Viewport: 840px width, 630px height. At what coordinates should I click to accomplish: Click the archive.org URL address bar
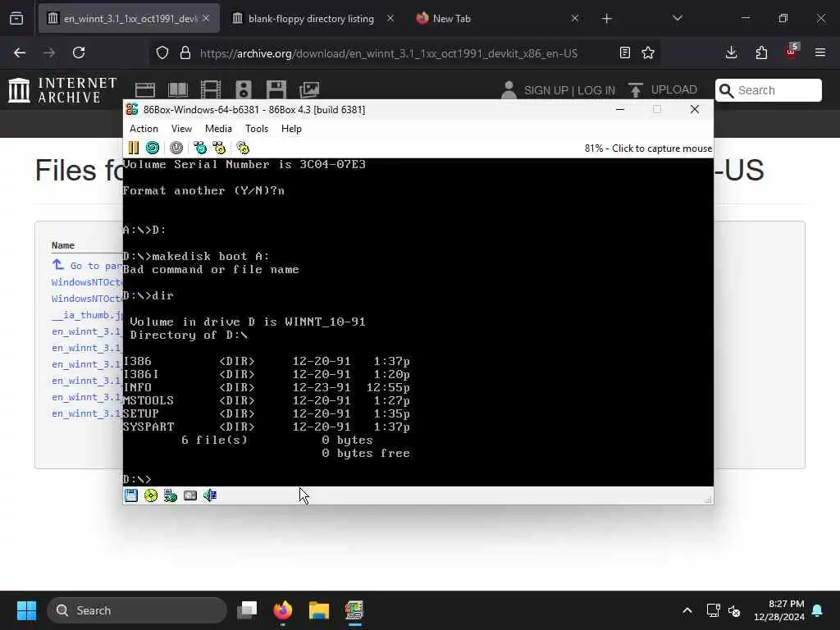point(388,53)
